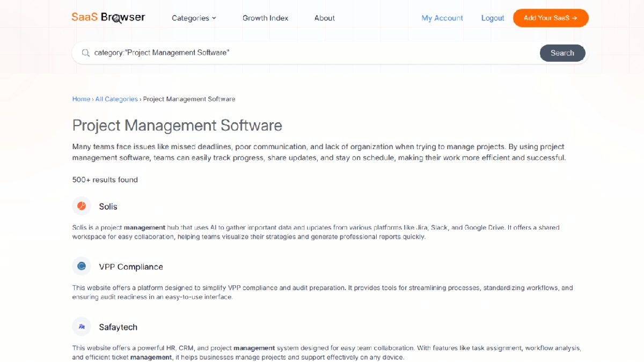Open the Safaytech logo icon
The height and width of the screenshot is (362, 644).
pyautogui.click(x=82, y=327)
